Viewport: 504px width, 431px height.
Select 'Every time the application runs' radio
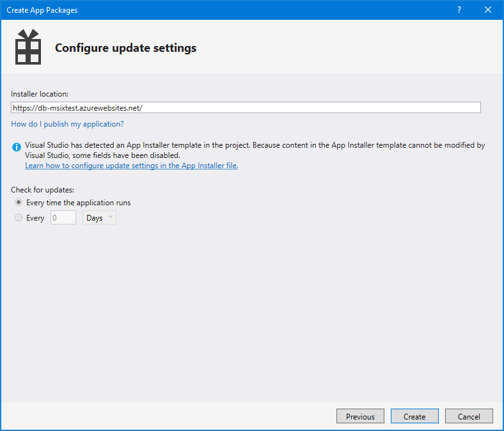[x=19, y=203]
